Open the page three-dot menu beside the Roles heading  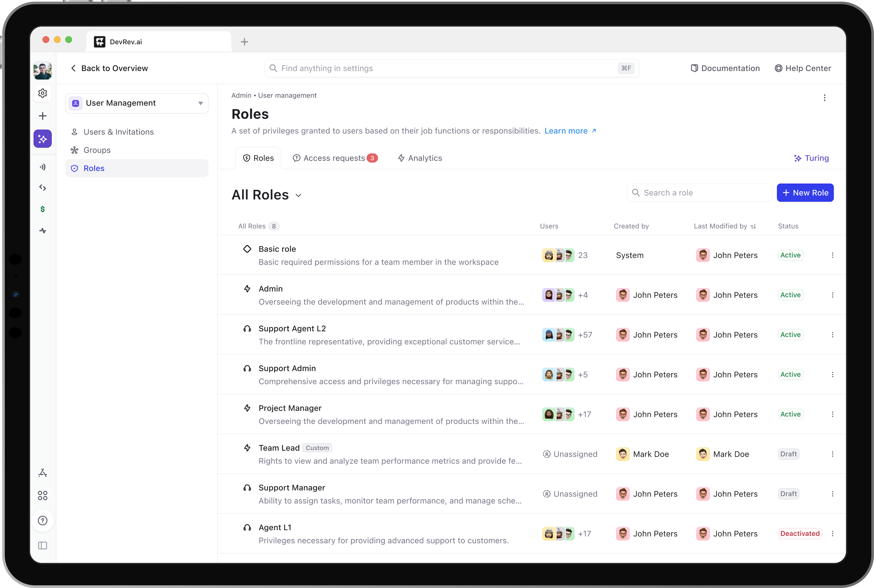coord(825,98)
